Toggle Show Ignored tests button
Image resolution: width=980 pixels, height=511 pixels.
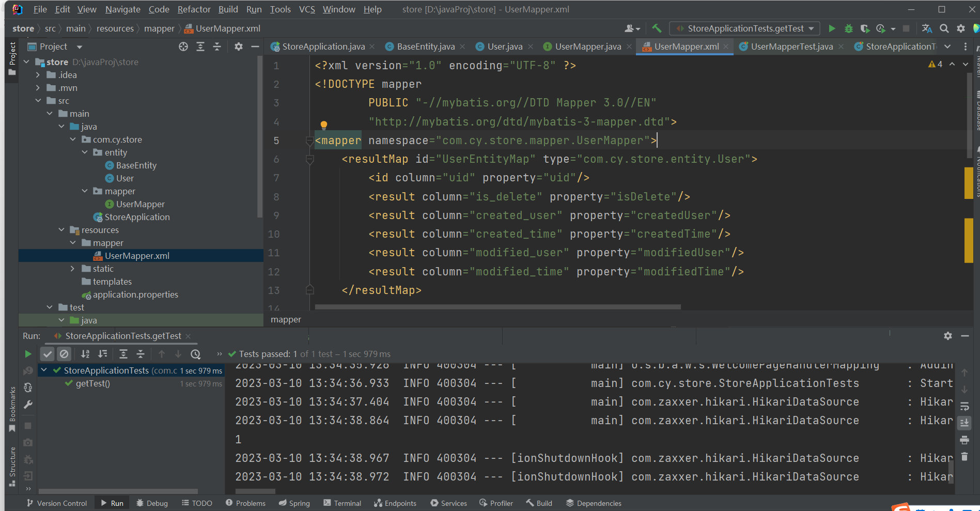(64, 354)
